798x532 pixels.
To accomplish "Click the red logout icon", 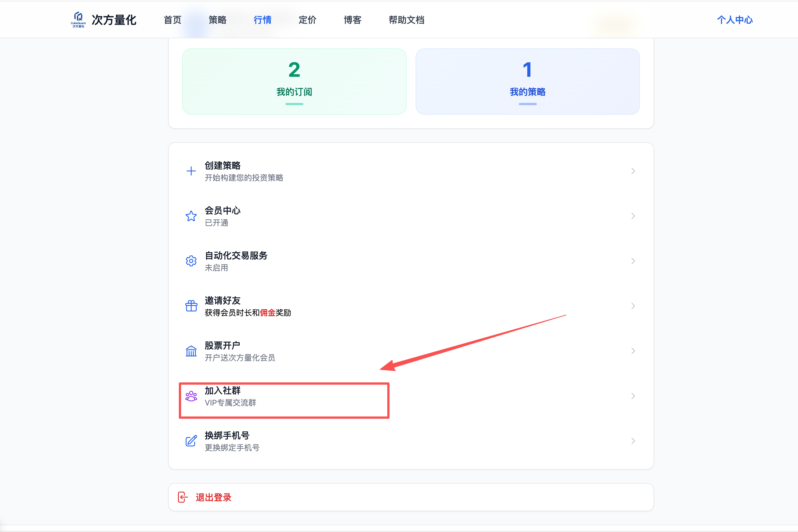I will click(x=182, y=497).
